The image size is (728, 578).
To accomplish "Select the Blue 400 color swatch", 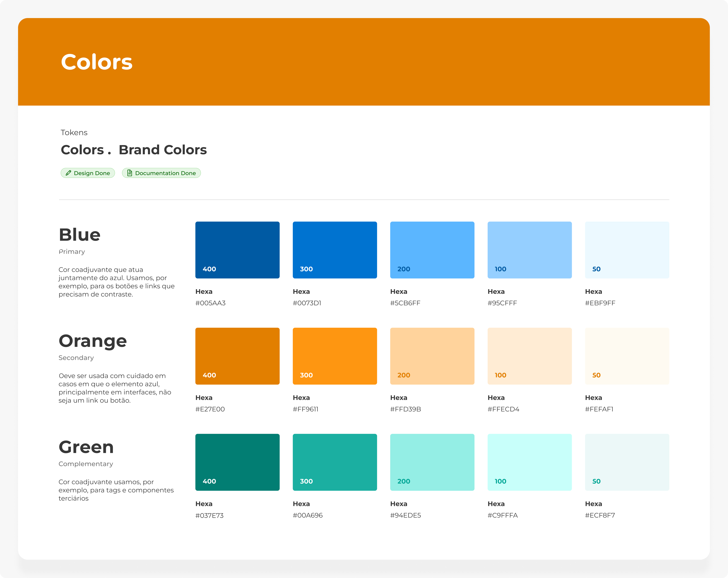I will (x=237, y=250).
